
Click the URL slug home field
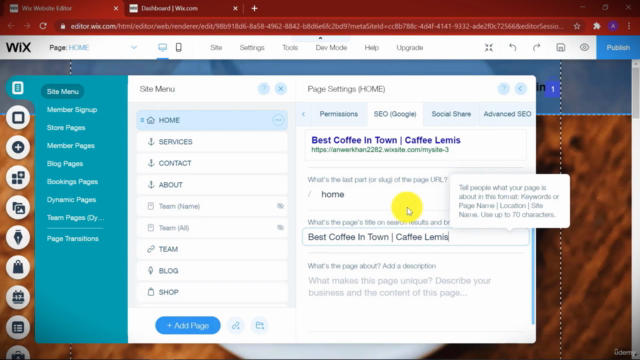(x=378, y=194)
